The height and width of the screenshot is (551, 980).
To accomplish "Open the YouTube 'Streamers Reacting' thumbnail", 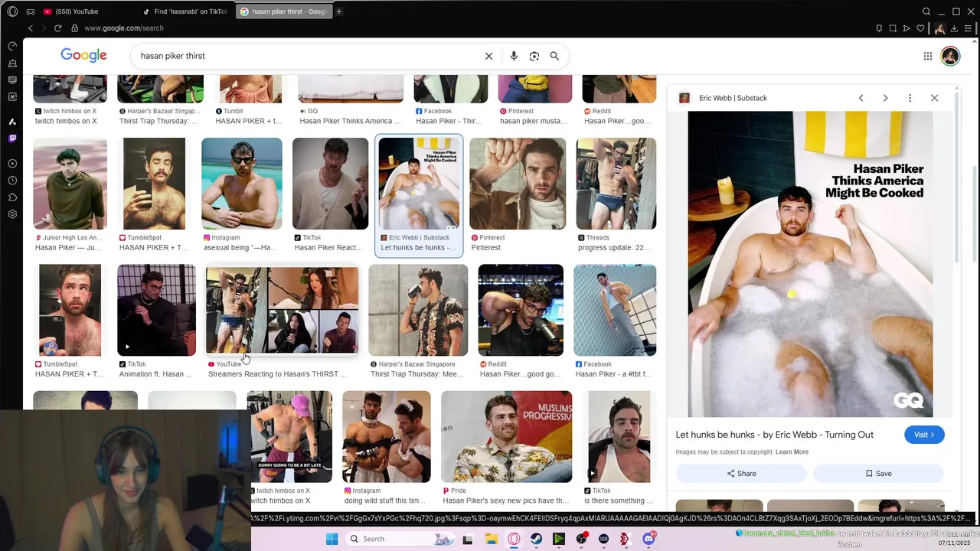I will pos(282,310).
